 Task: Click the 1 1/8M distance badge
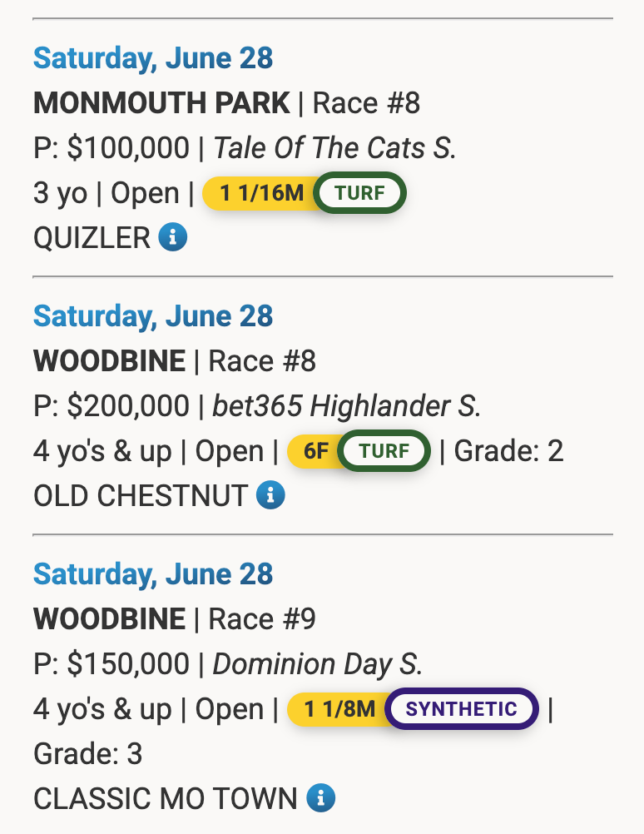339,708
